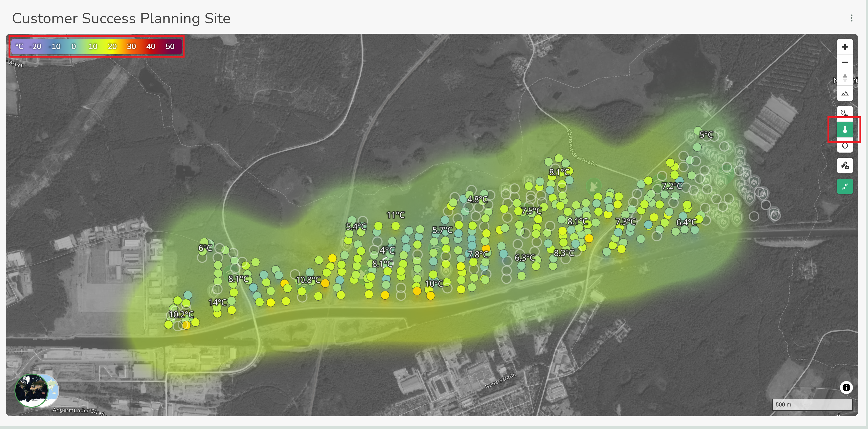
Task: Click the 10.8°C sensor reading
Action: [308, 280]
